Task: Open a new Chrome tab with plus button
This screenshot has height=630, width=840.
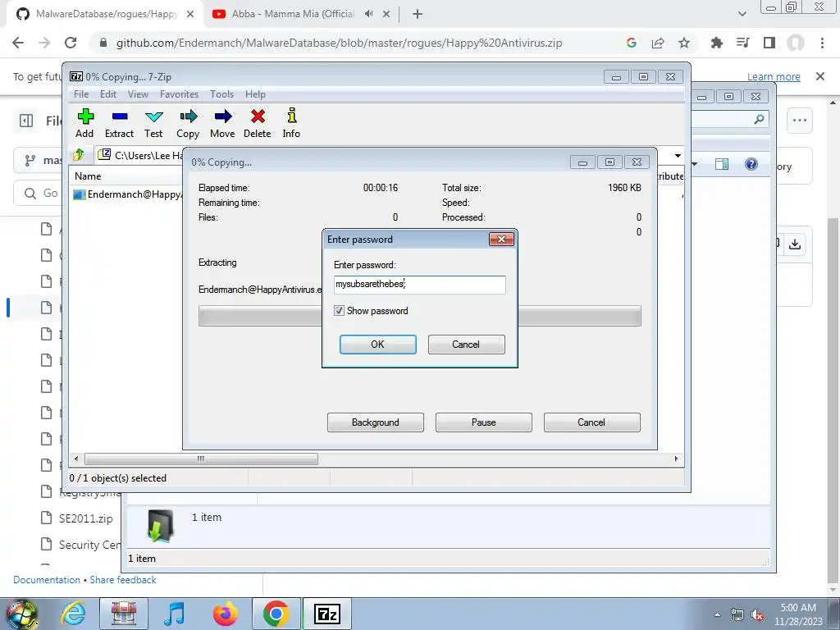Action: coord(418,14)
